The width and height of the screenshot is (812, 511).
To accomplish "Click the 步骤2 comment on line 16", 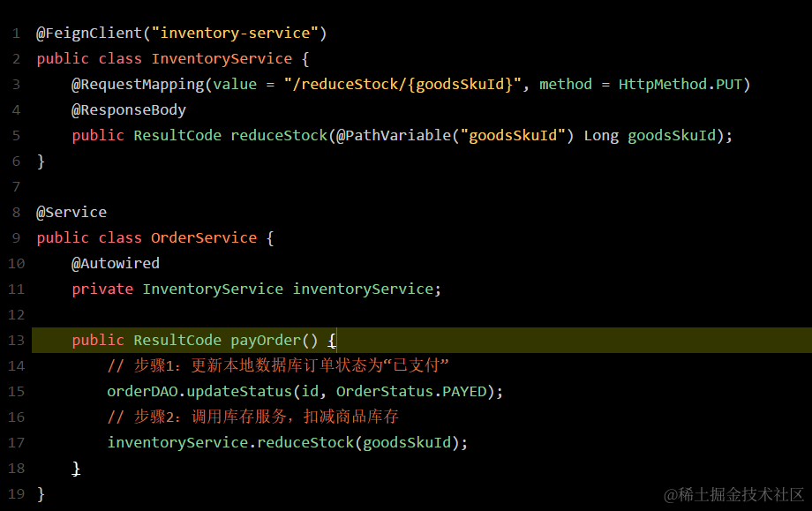I will [x=253, y=417].
